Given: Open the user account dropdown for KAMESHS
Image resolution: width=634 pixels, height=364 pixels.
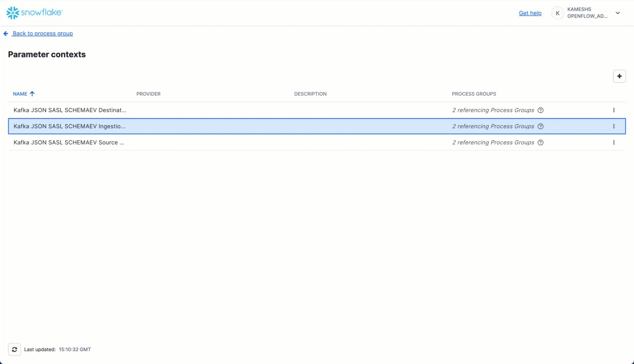Looking at the screenshot, I should 618,13.
